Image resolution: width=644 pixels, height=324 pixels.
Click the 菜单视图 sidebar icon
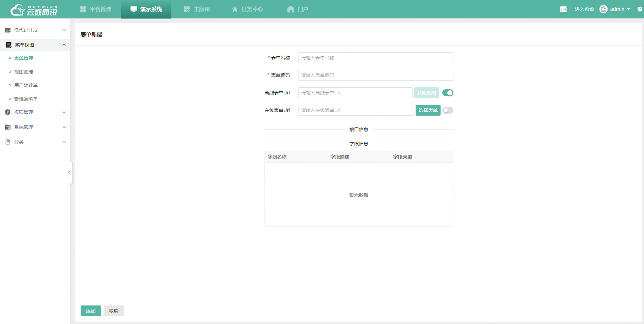[x=8, y=45]
